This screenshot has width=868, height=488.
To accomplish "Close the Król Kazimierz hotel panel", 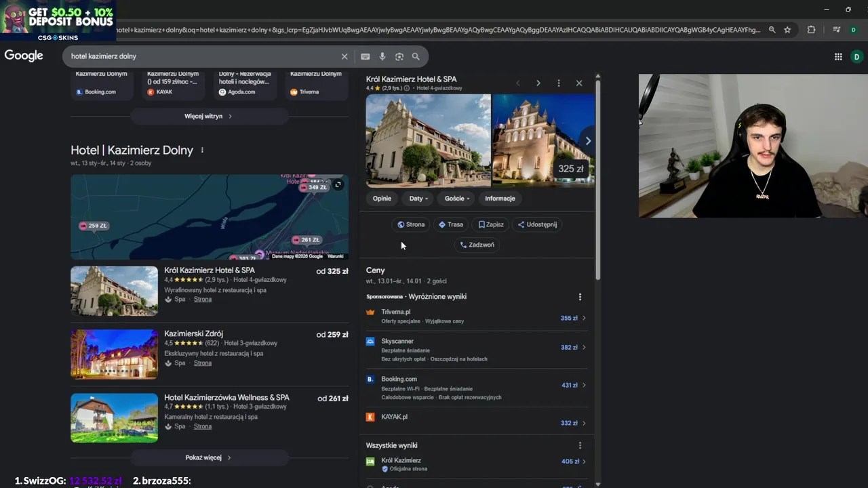I will [x=579, y=83].
